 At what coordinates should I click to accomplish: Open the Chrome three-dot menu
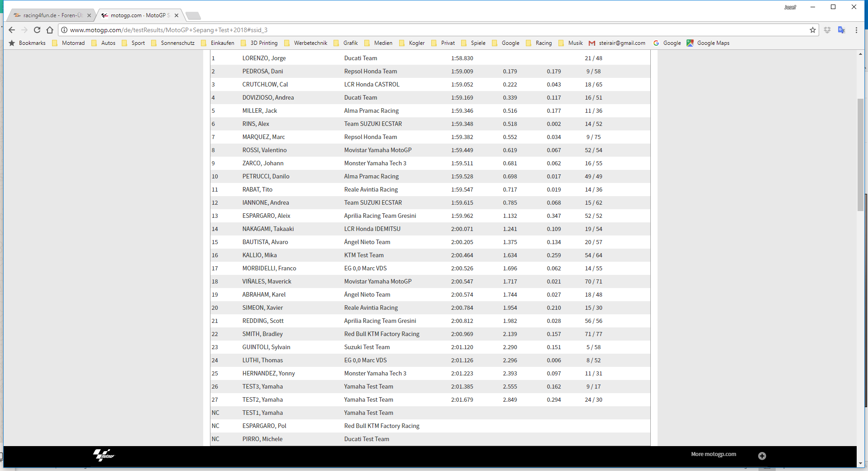(856, 30)
